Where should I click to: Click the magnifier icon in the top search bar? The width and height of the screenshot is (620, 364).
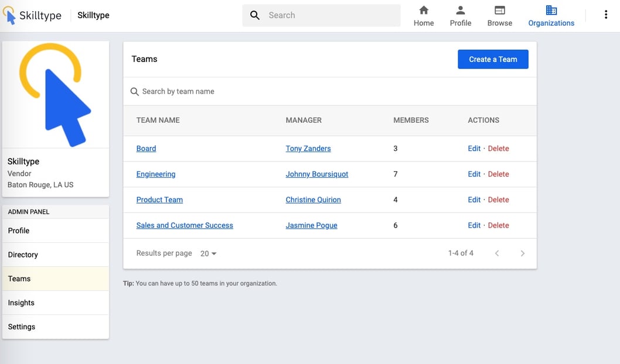(255, 15)
